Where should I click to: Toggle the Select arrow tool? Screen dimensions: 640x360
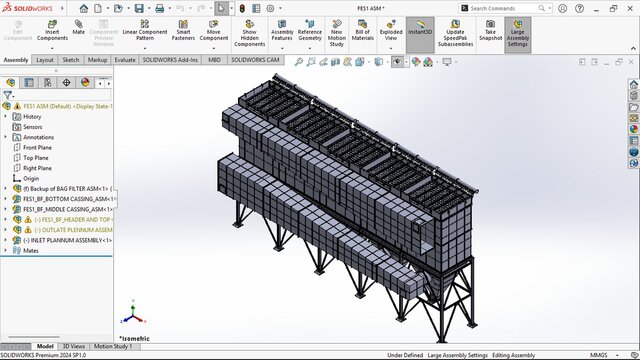pyautogui.click(x=221, y=8)
